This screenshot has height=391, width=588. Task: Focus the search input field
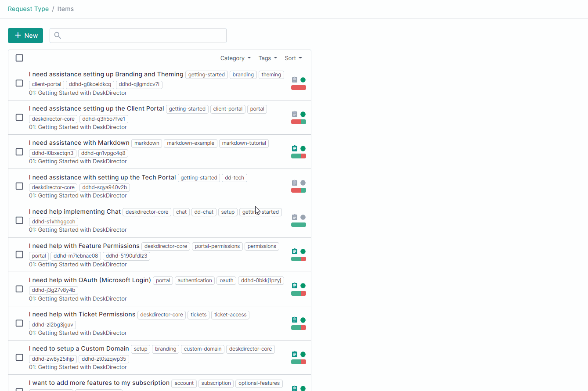138,36
